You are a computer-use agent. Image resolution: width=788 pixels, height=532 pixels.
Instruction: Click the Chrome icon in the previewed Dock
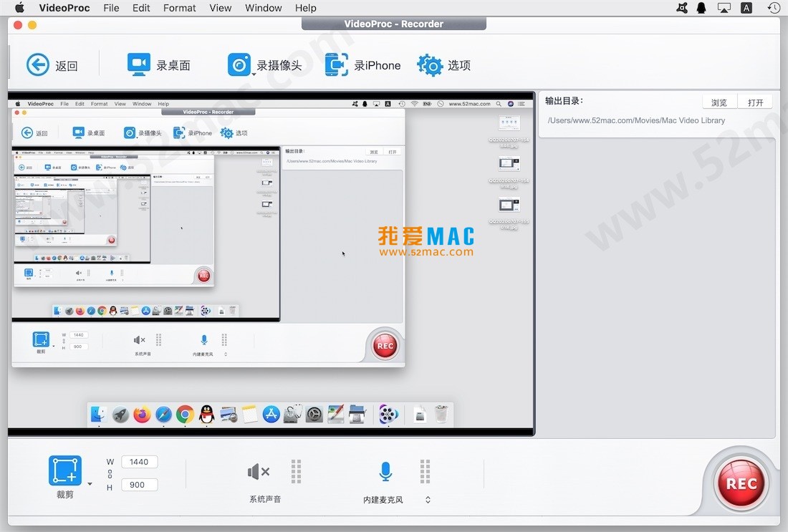(x=185, y=415)
